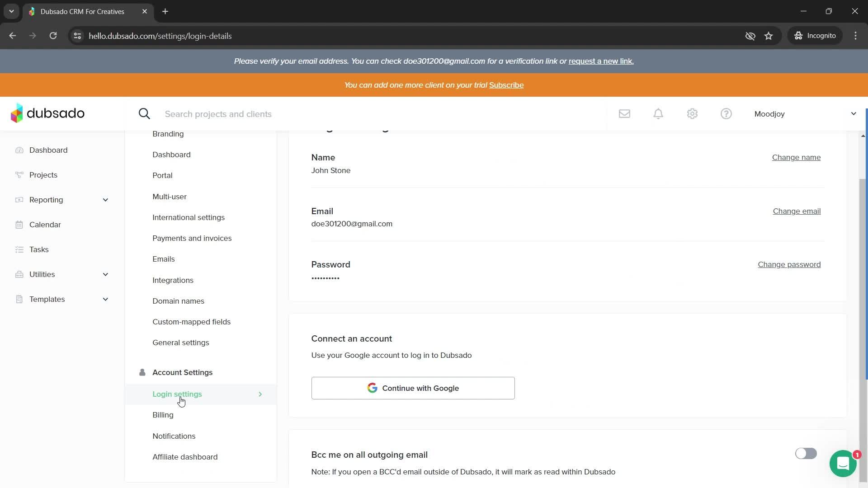Open the tab search dropdown arrow
Viewport: 868px width, 488px height.
[11, 11]
